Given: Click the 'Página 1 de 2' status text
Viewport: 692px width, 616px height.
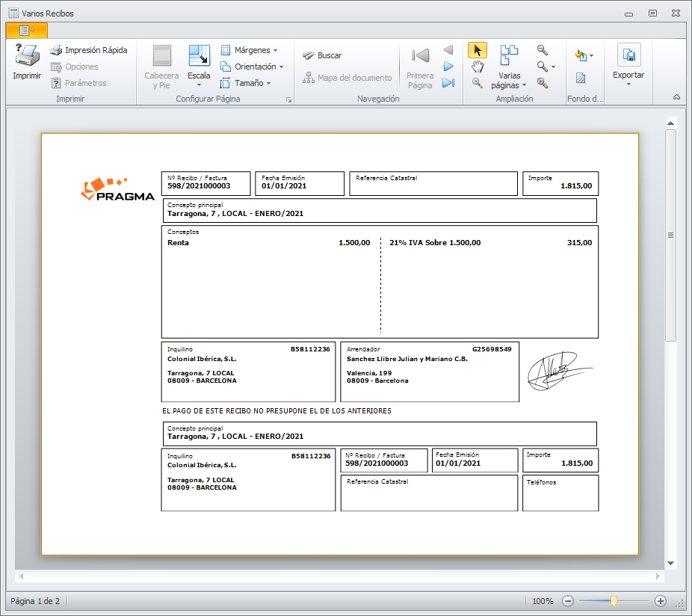Looking at the screenshot, I should pos(35,601).
